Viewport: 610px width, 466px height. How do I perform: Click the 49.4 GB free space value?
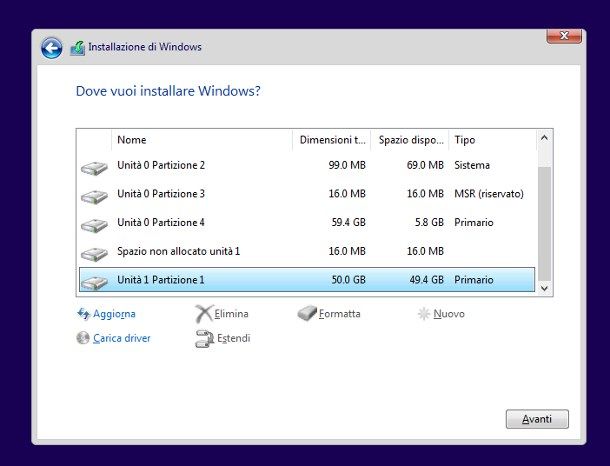pyautogui.click(x=427, y=280)
